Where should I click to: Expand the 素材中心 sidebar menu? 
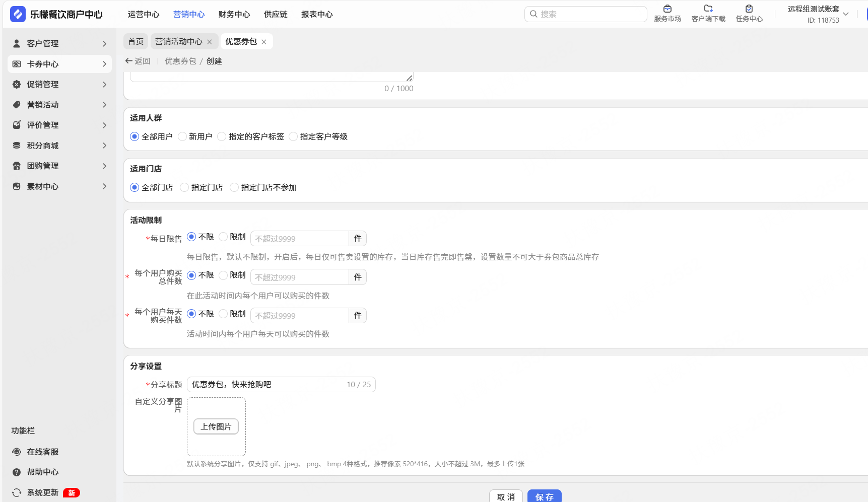[104, 186]
